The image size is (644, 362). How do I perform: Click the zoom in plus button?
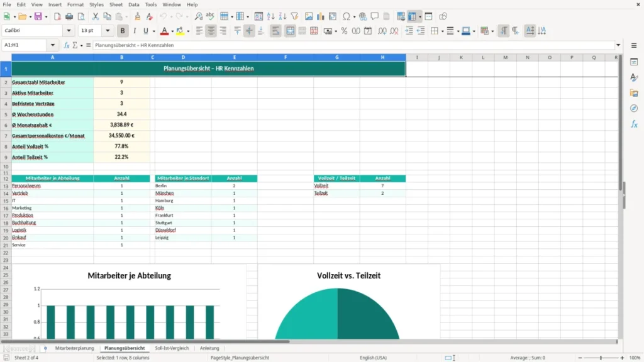(622, 358)
